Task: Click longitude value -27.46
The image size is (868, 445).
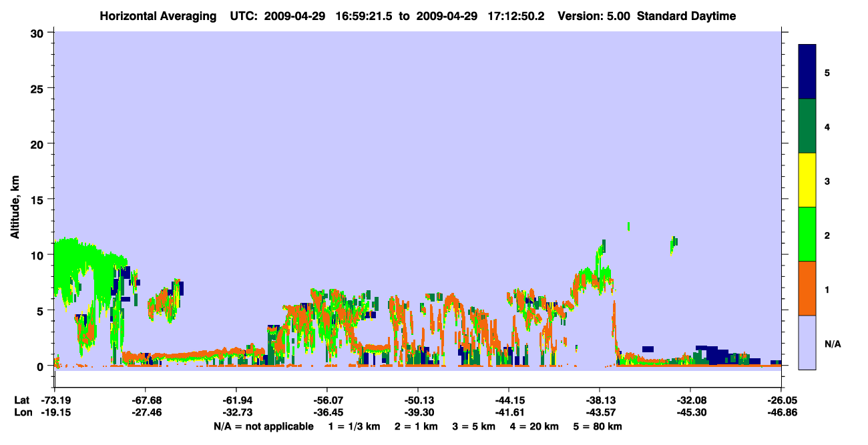Action: coord(146,413)
